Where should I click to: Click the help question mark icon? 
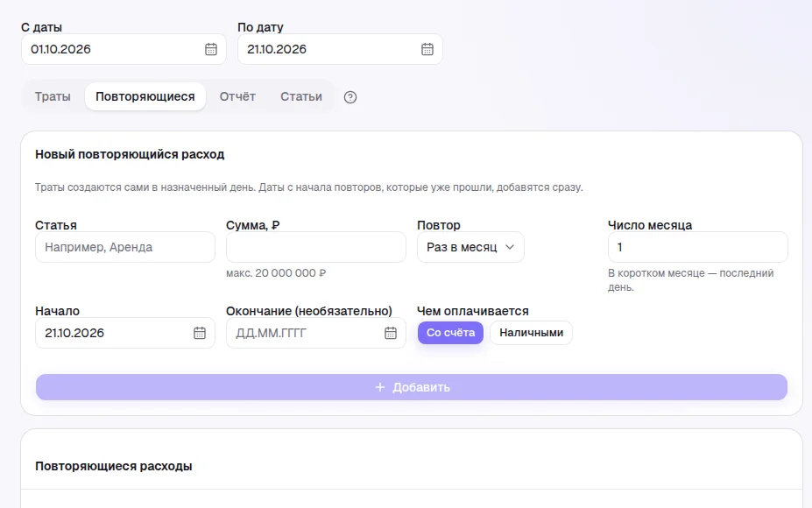350,97
